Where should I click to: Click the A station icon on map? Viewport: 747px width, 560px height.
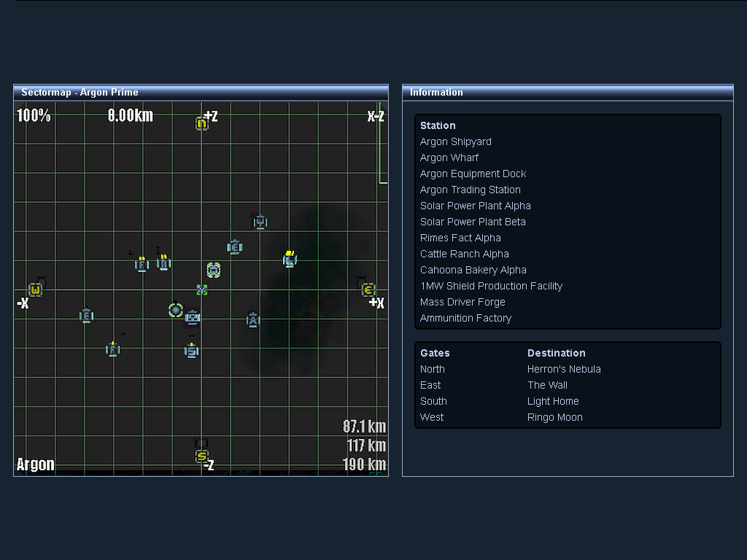tap(252, 320)
